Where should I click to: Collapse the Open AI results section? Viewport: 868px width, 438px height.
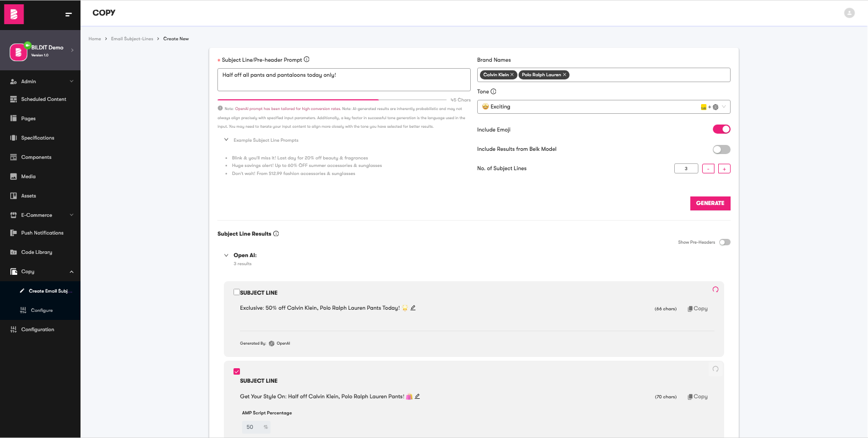coord(226,255)
